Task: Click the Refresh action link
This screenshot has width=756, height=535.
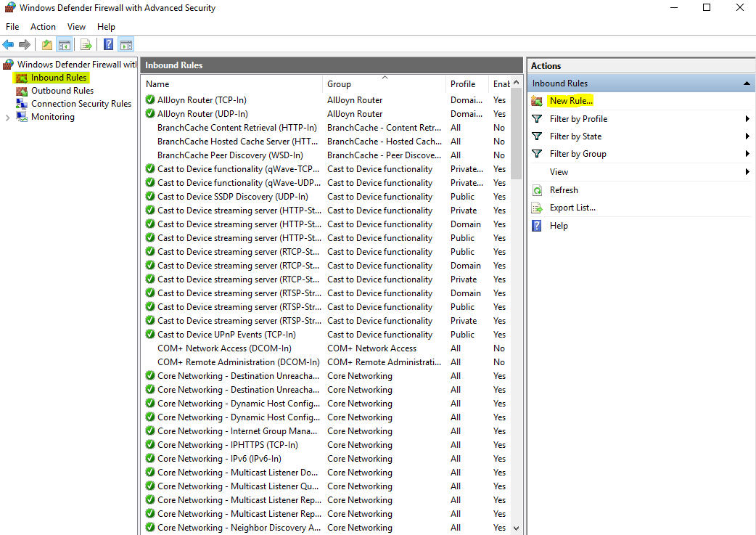Action: [x=564, y=190]
